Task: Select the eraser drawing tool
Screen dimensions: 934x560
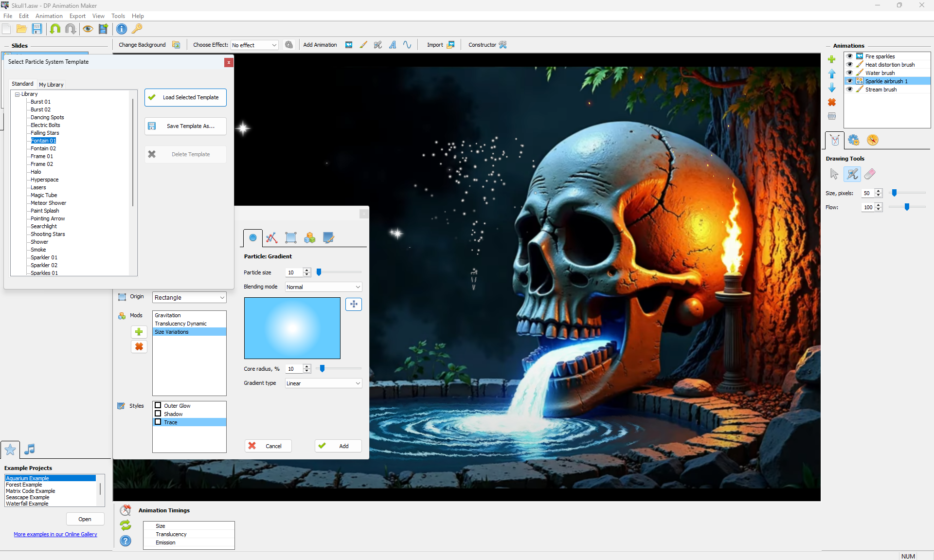Action: pyautogui.click(x=870, y=174)
